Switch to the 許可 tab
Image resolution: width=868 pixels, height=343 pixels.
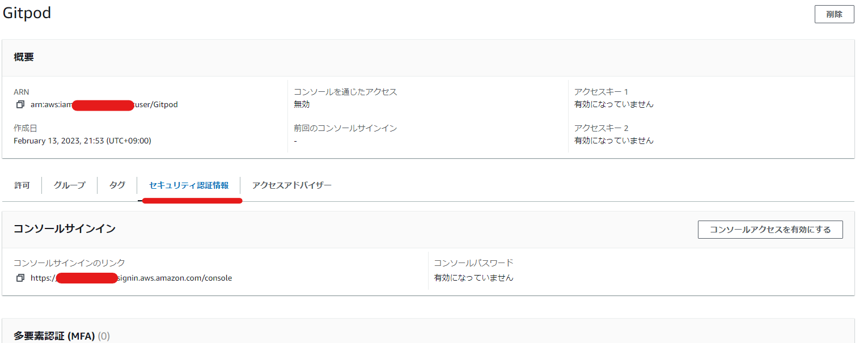click(21, 185)
